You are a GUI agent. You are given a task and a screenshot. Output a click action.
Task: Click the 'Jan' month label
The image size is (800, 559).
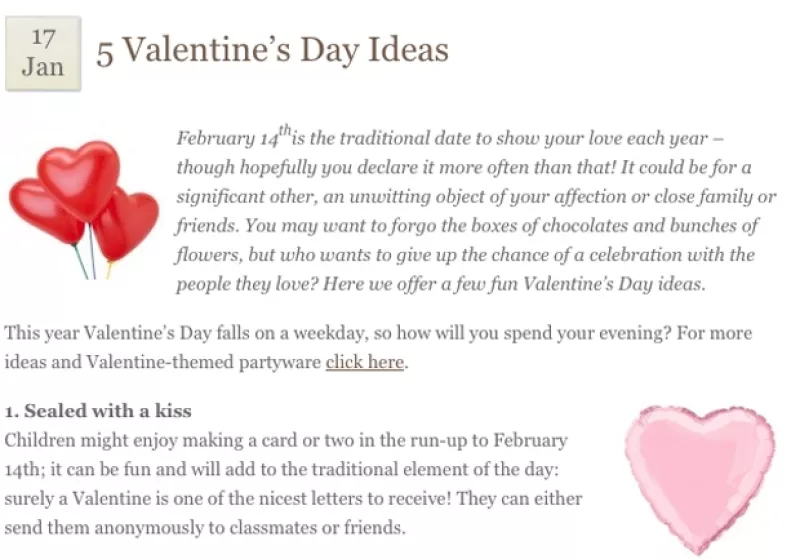43,67
